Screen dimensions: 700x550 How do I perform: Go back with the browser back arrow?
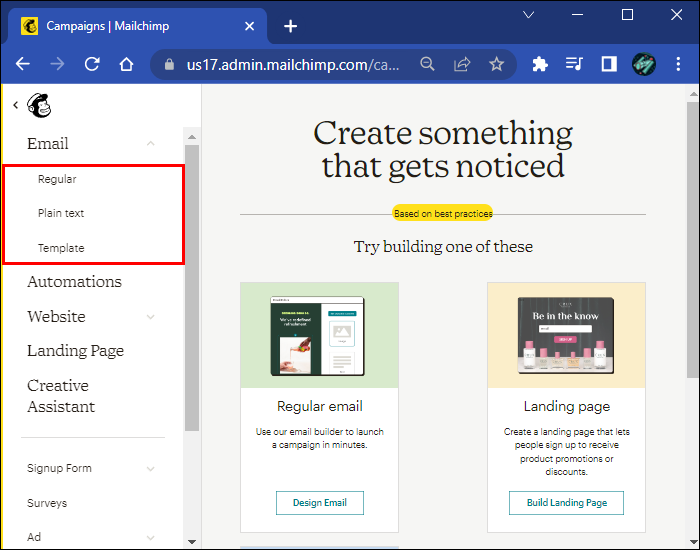pos(23,64)
